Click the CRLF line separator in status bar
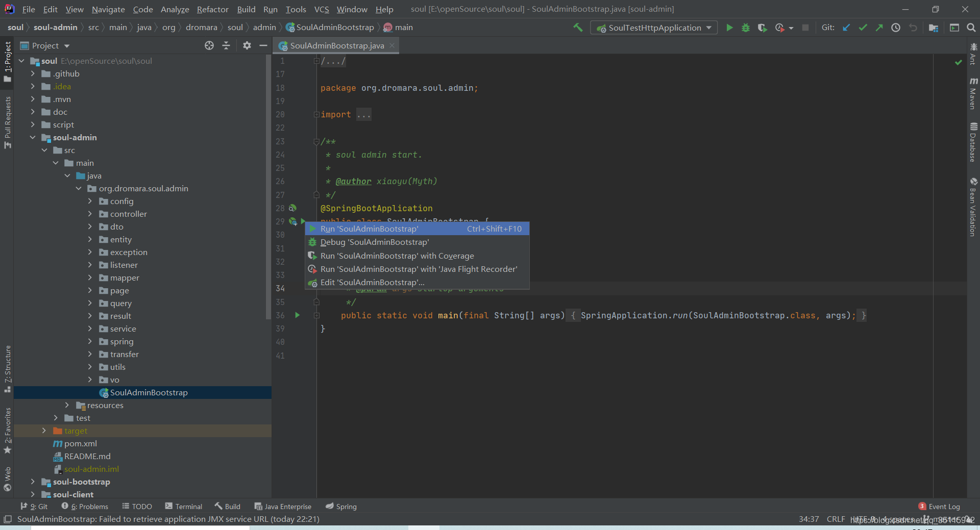The height and width of the screenshot is (530, 980). coord(836,519)
